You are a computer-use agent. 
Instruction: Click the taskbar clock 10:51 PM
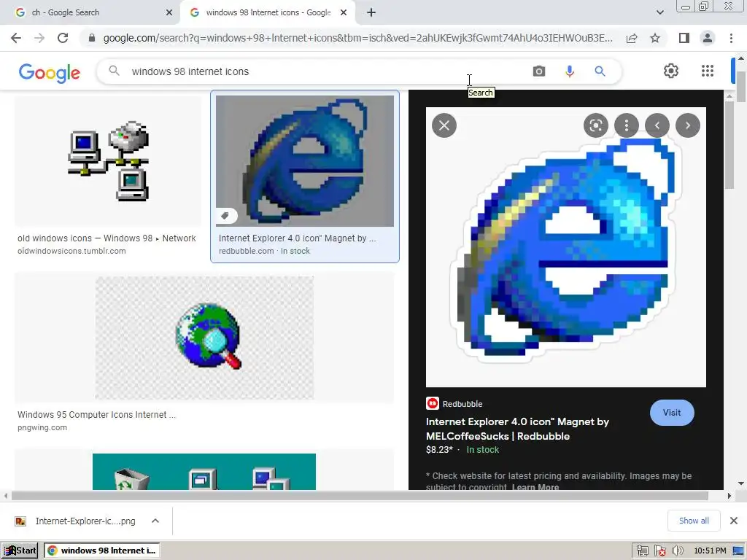tap(710, 551)
